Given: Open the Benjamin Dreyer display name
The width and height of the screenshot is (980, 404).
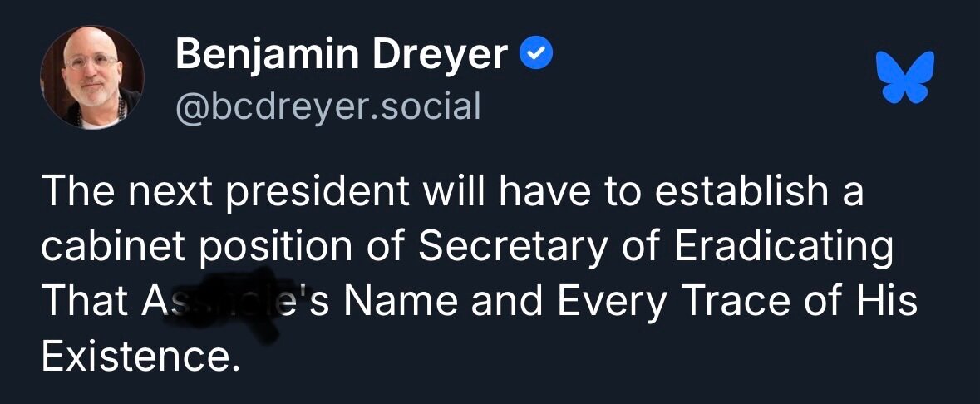Looking at the screenshot, I should [342, 56].
